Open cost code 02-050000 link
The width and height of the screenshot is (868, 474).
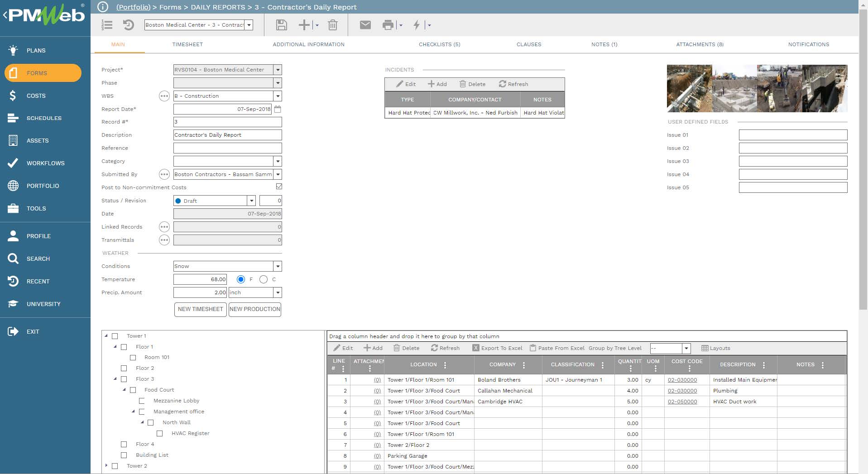682,402
